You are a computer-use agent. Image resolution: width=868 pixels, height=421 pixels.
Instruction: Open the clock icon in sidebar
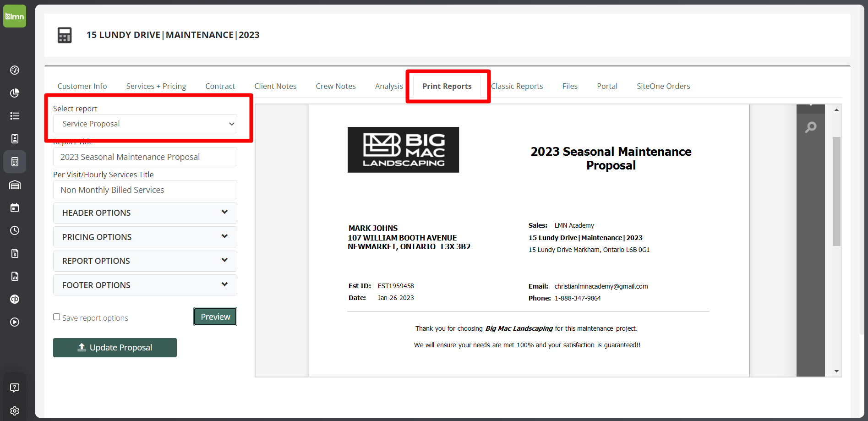15,230
